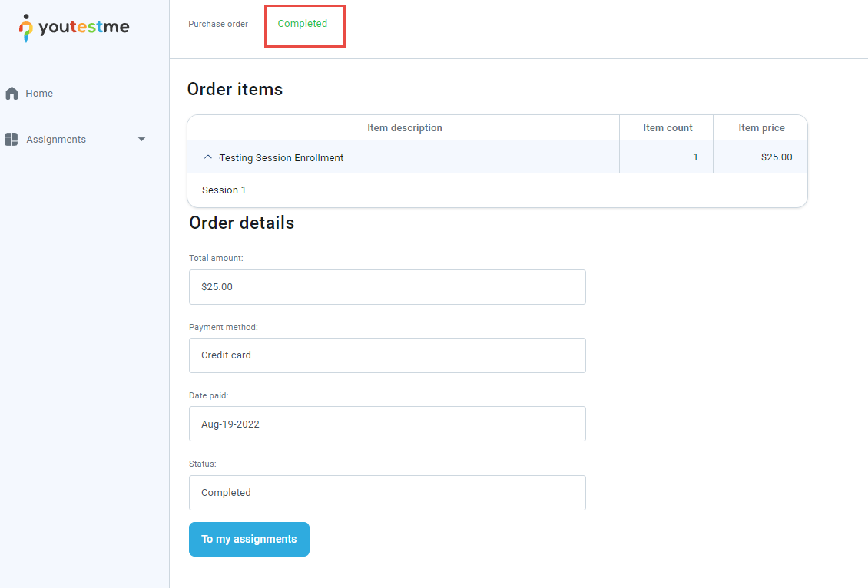Click the youtestme logo
This screenshot has height=588, width=868.
coord(75,28)
